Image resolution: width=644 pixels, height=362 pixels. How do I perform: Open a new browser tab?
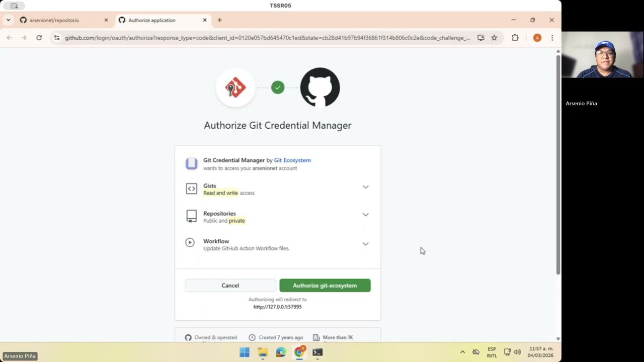[219, 20]
